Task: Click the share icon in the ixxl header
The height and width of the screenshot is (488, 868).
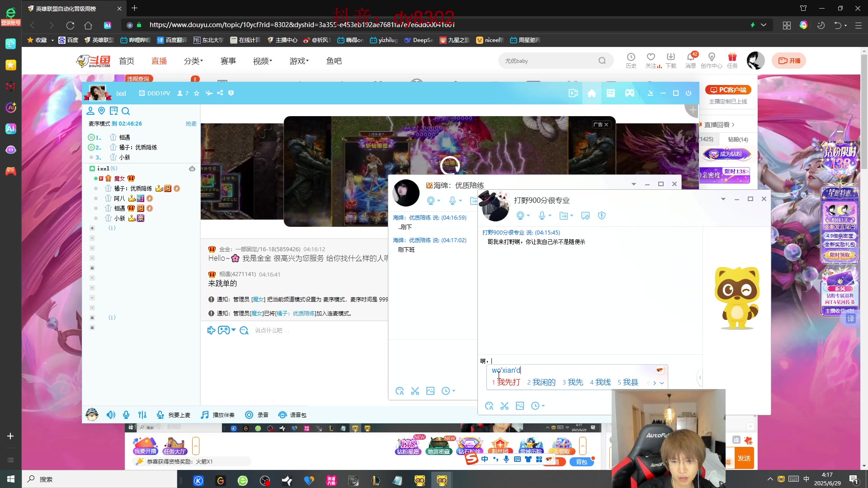Action: click(220, 93)
